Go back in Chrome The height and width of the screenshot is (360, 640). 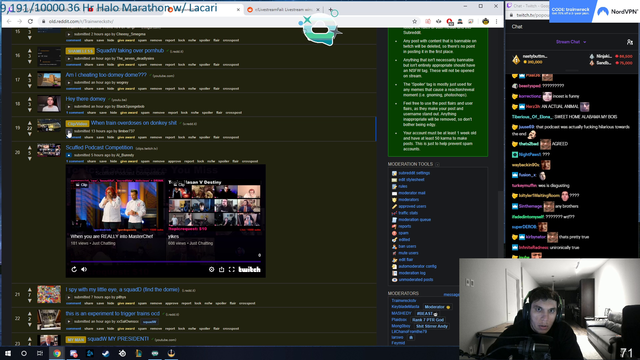(9, 21)
